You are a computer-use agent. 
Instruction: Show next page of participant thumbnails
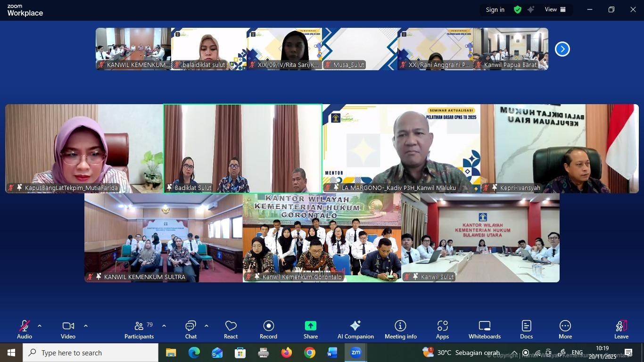562,49
